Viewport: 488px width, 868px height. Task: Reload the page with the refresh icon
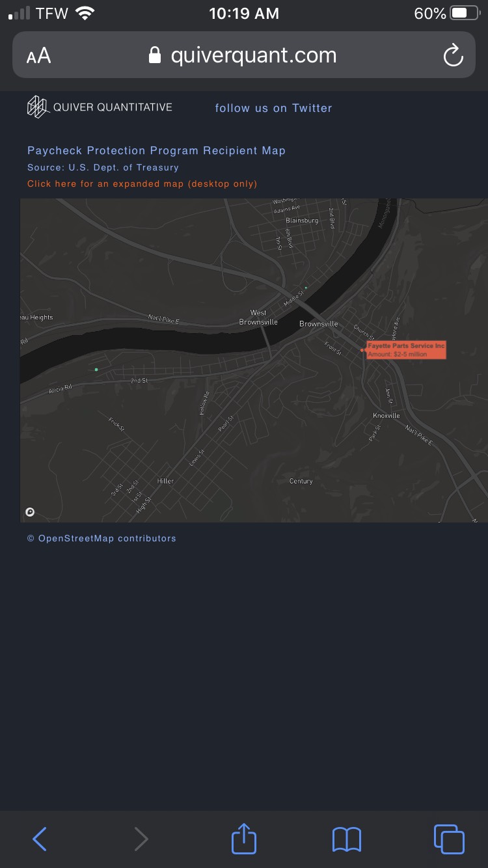pos(453,56)
